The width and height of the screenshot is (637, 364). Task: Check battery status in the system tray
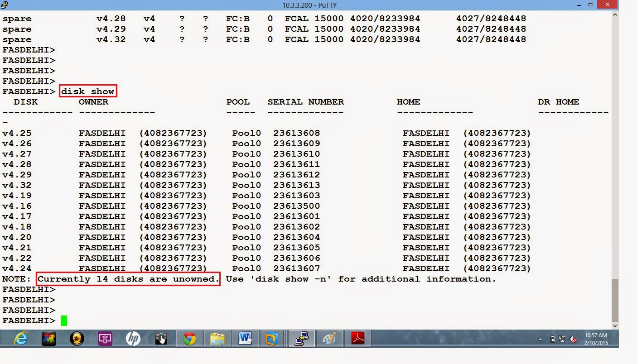(552, 338)
